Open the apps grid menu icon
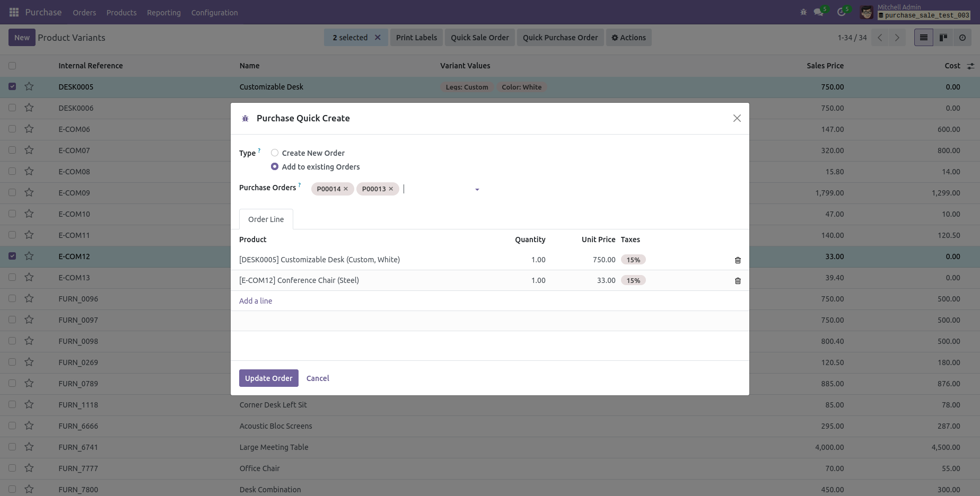 click(14, 12)
